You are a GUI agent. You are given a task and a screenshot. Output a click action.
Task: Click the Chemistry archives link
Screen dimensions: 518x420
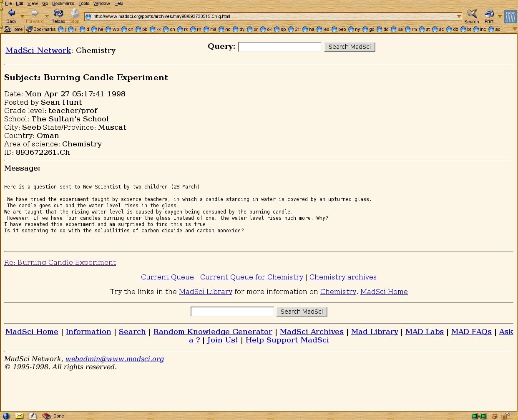pos(343,277)
